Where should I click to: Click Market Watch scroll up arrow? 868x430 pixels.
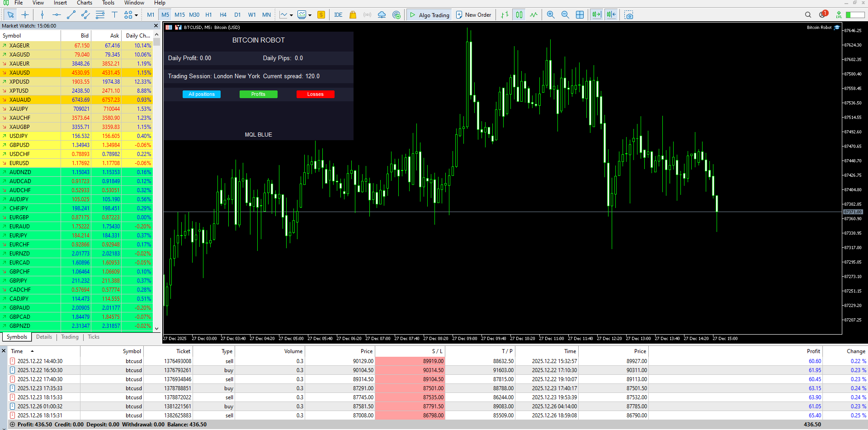[x=157, y=35]
